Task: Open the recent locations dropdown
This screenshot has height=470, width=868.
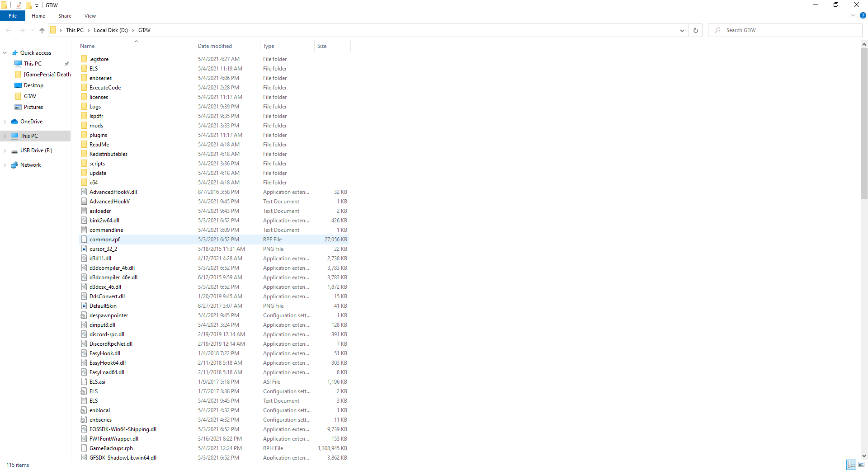Action: pos(33,30)
